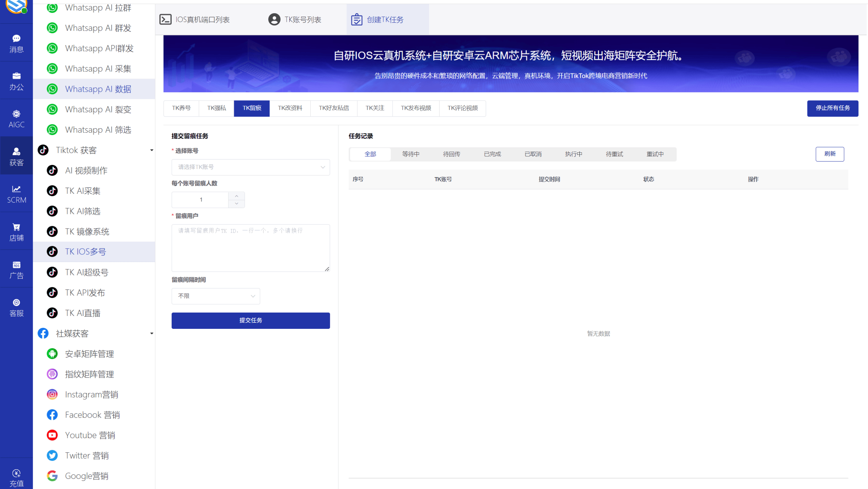Open the 安卓矩阵管理 section
This screenshot has width=868, height=489.
pyautogui.click(x=89, y=354)
